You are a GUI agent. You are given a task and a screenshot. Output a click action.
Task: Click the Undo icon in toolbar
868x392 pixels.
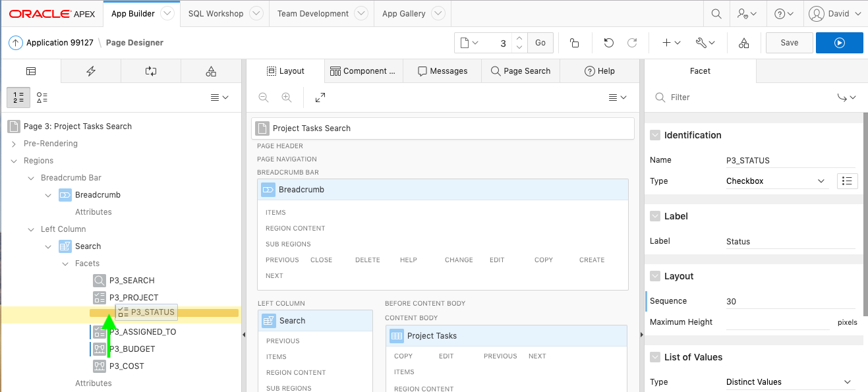pos(608,43)
